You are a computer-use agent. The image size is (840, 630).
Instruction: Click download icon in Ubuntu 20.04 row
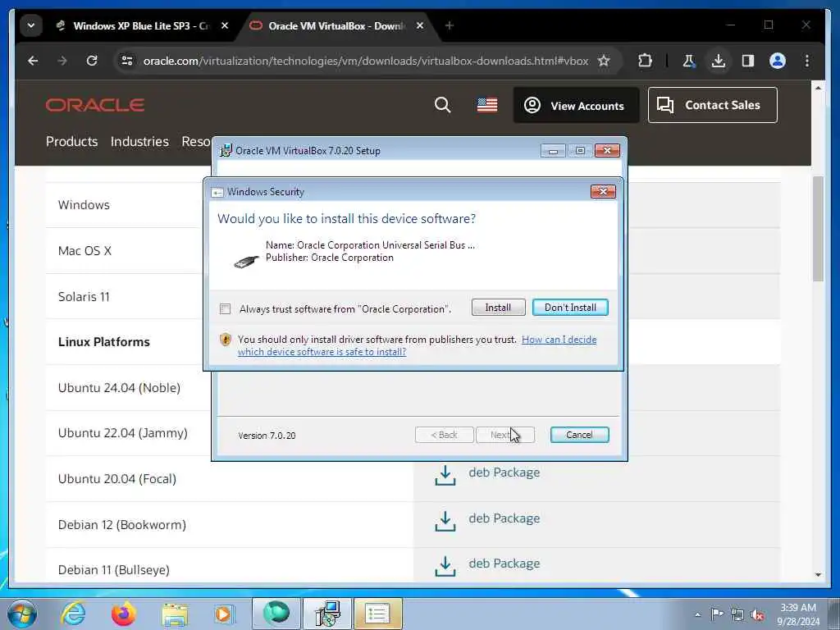(x=445, y=475)
